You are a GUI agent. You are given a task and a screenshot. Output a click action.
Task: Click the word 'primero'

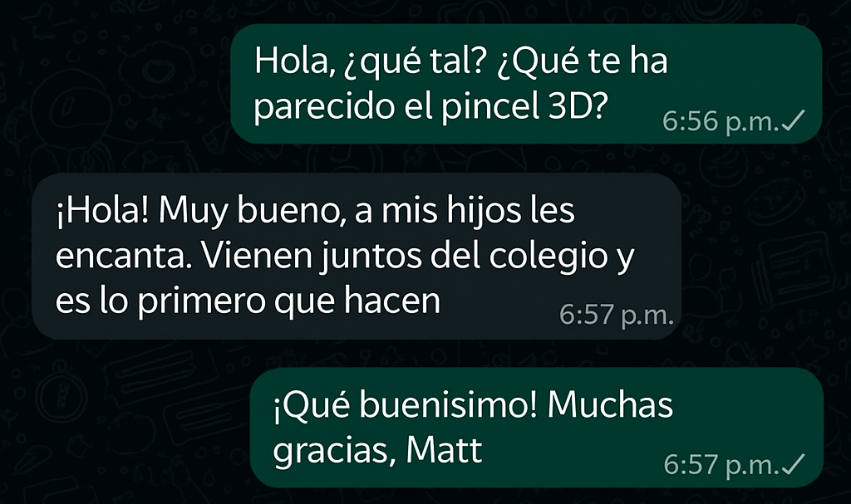[x=201, y=301]
